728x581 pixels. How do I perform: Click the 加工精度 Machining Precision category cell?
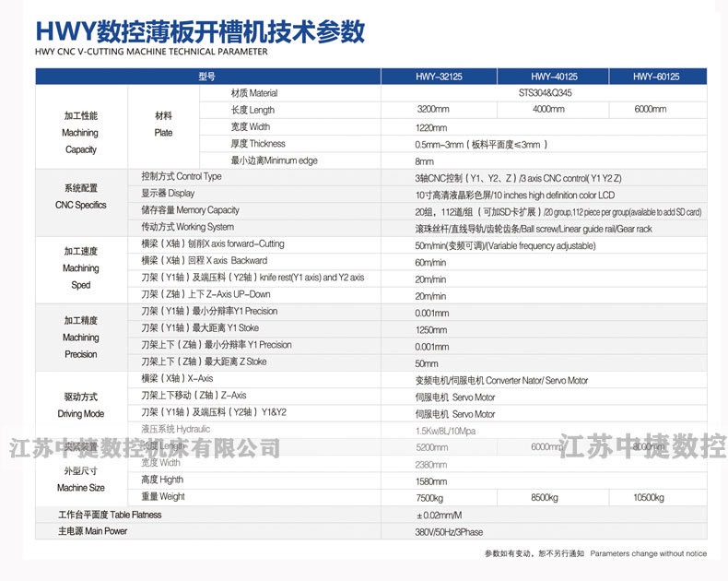pos(81,338)
